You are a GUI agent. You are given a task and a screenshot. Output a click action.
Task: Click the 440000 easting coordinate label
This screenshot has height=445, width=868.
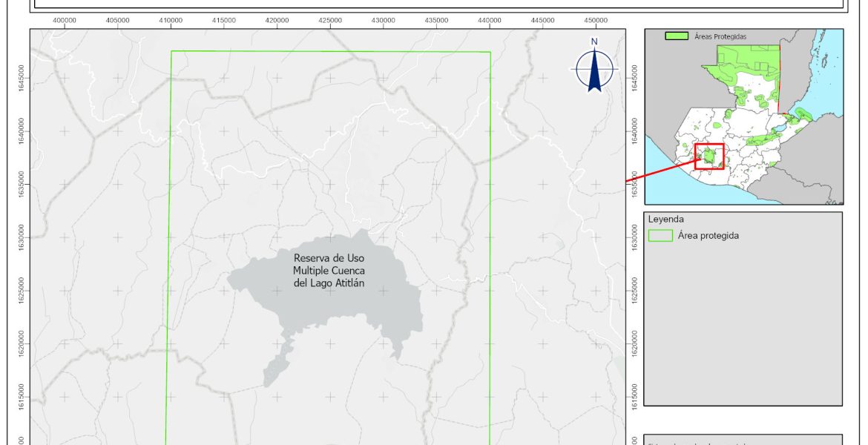[x=490, y=20]
